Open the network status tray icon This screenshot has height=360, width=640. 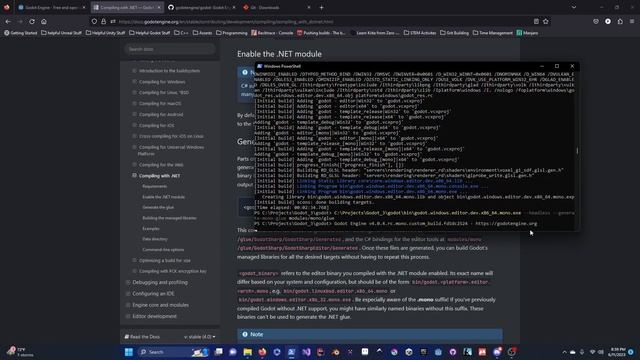(593, 352)
